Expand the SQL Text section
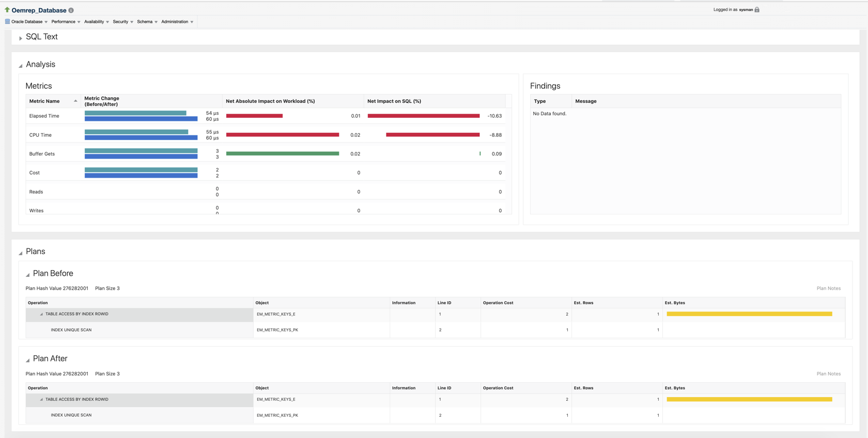Image resolution: width=868 pixels, height=438 pixels. coord(21,38)
